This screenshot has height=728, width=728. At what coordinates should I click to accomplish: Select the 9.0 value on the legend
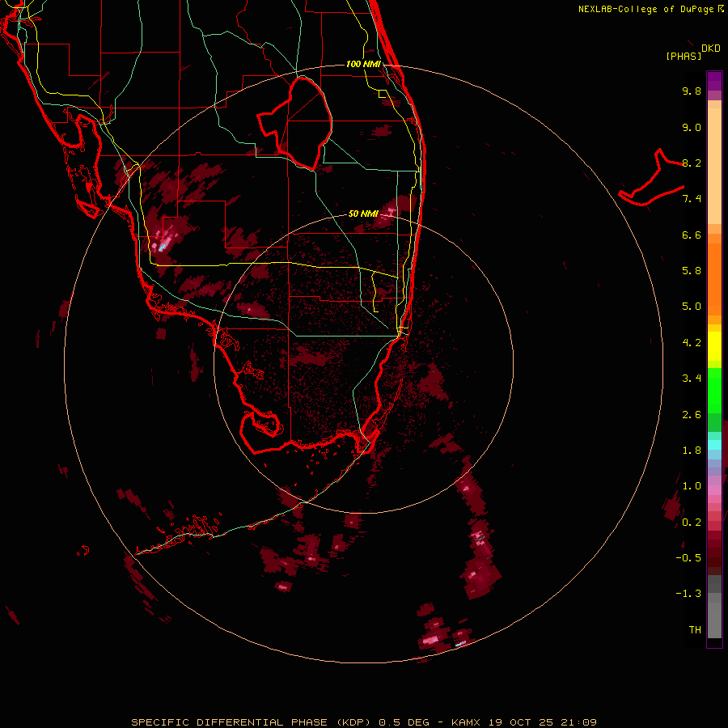tap(692, 127)
